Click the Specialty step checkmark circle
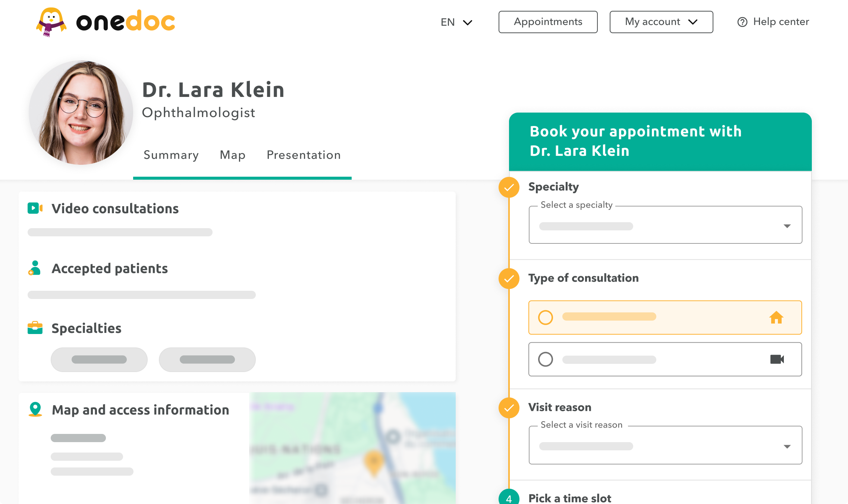848x504 pixels. [509, 187]
